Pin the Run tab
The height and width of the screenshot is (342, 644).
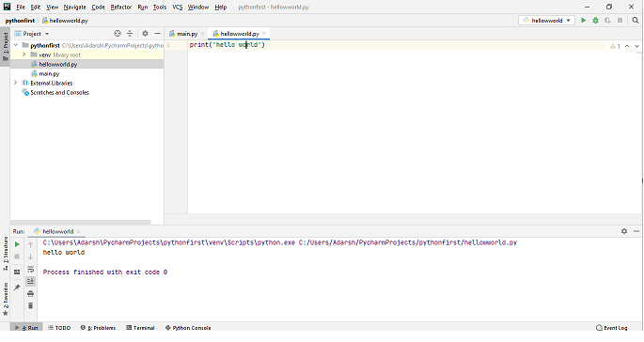pyautogui.click(x=17, y=288)
